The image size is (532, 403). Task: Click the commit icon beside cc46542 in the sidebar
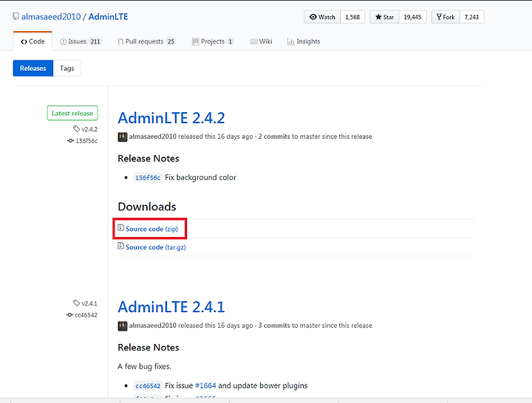pyautogui.click(x=69, y=315)
